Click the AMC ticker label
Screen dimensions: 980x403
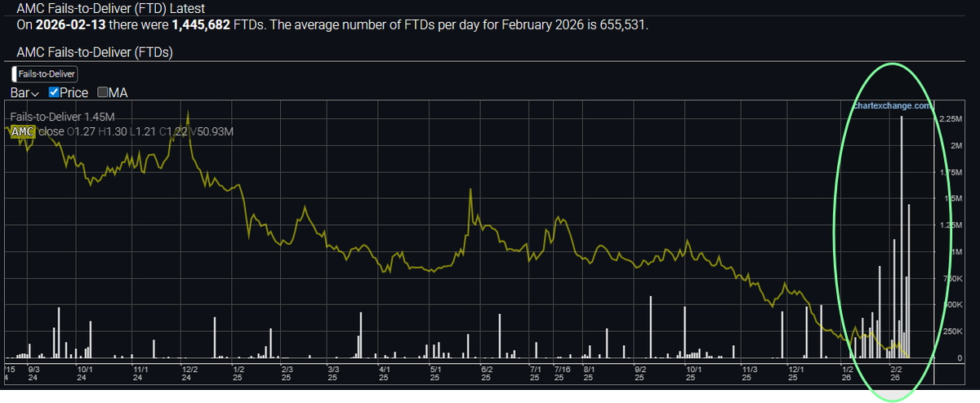(22, 131)
